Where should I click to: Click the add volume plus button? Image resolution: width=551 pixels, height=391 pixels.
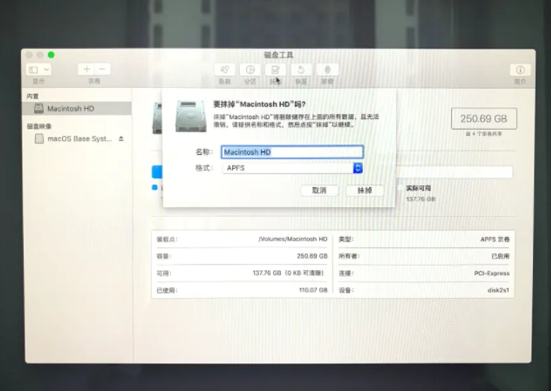(86, 69)
